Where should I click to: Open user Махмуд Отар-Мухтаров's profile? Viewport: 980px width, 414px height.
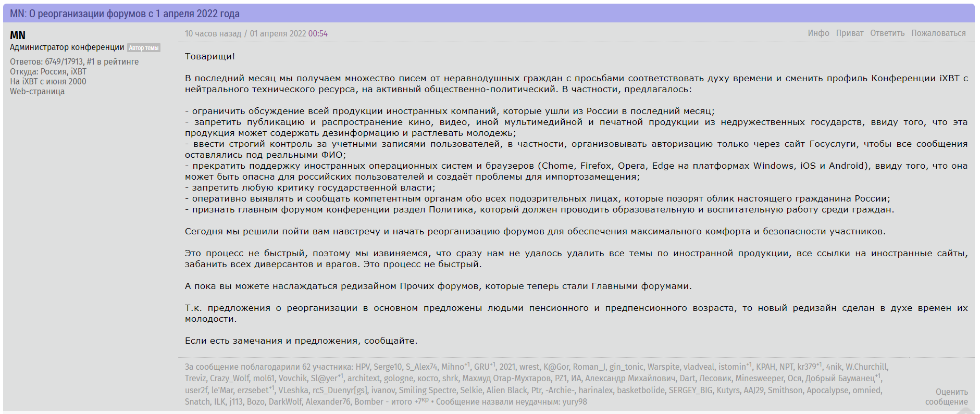tap(506, 379)
